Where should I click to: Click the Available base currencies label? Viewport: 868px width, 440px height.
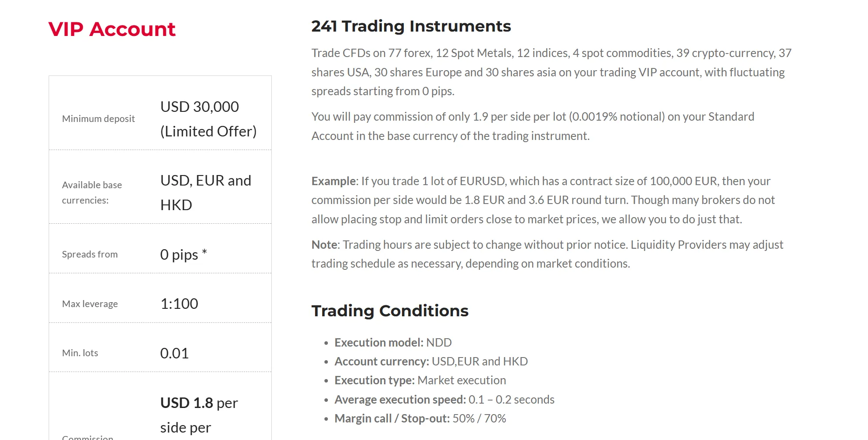tap(92, 193)
